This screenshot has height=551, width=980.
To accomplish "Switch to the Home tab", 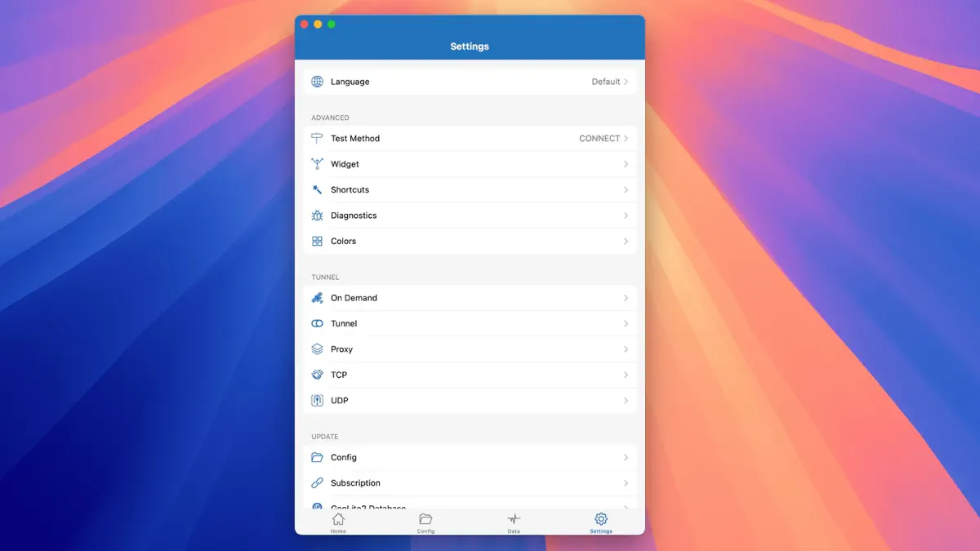I will [x=338, y=522].
